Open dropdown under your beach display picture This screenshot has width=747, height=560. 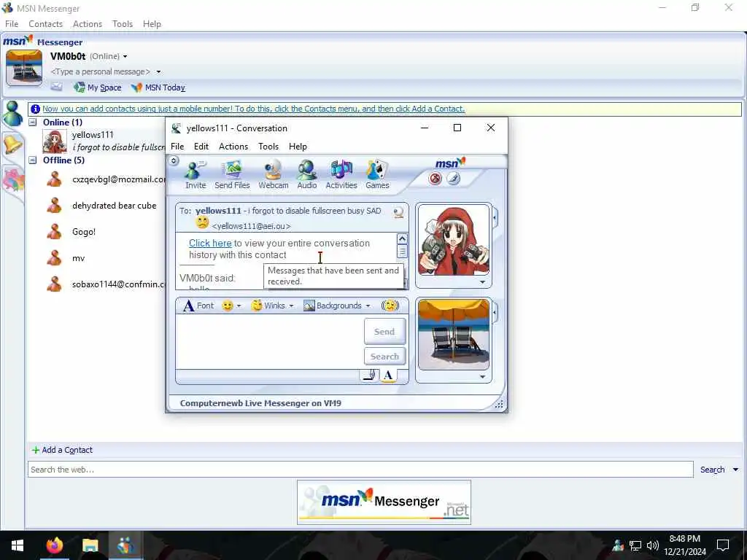coord(482,377)
